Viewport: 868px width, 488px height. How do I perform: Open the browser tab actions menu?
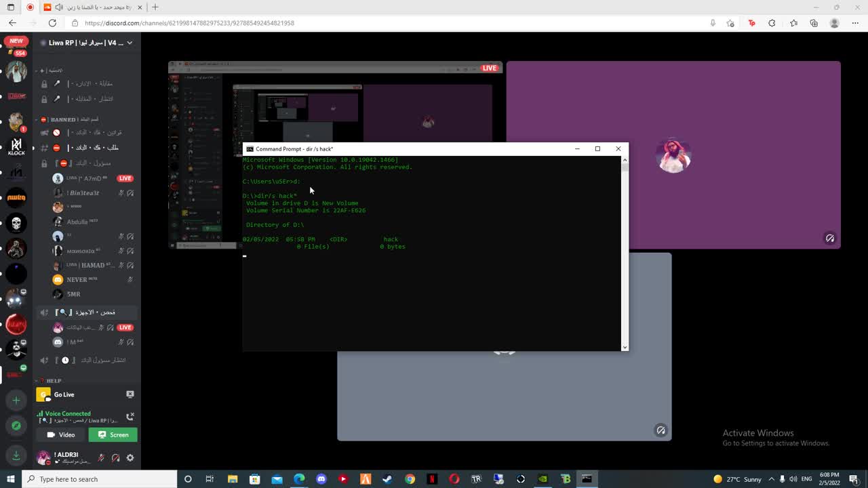[x=10, y=7]
